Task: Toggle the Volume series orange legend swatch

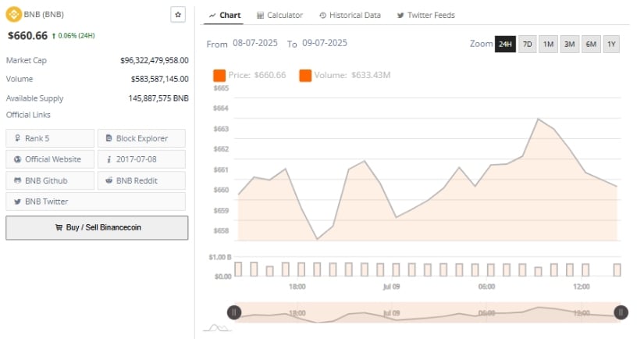Action: pyautogui.click(x=305, y=76)
